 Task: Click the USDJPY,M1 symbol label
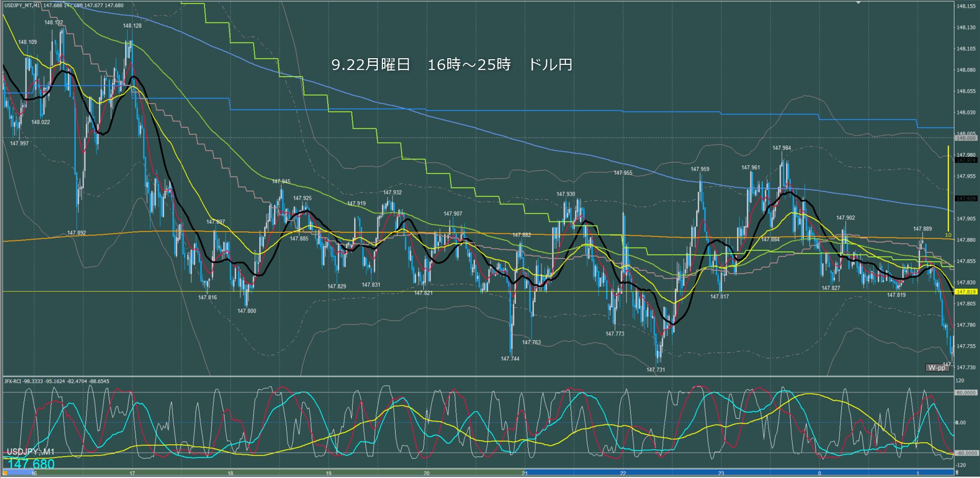click(x=31, y=452)
